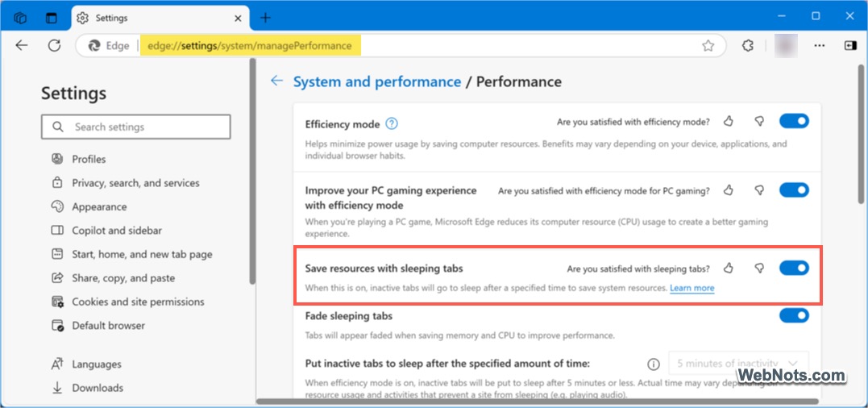Select Start, home, and new tab page

tap(142, 254)
